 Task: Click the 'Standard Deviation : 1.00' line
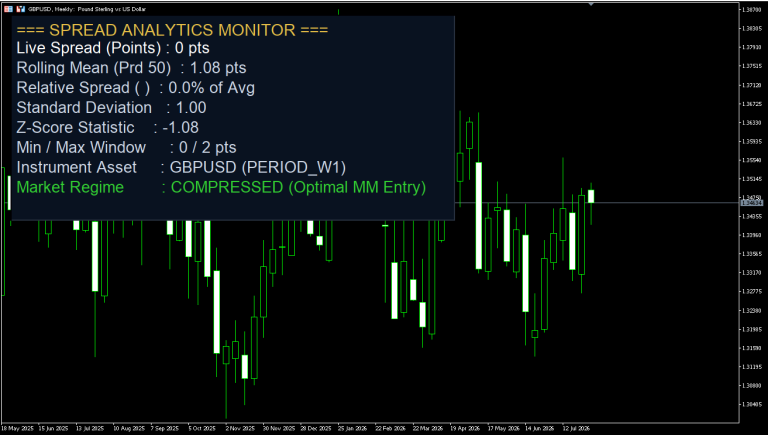pyautogui.click(x=112, y=108)
